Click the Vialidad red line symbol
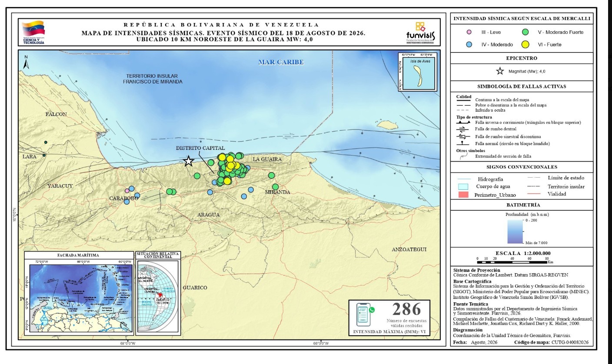 pos(534,194)
